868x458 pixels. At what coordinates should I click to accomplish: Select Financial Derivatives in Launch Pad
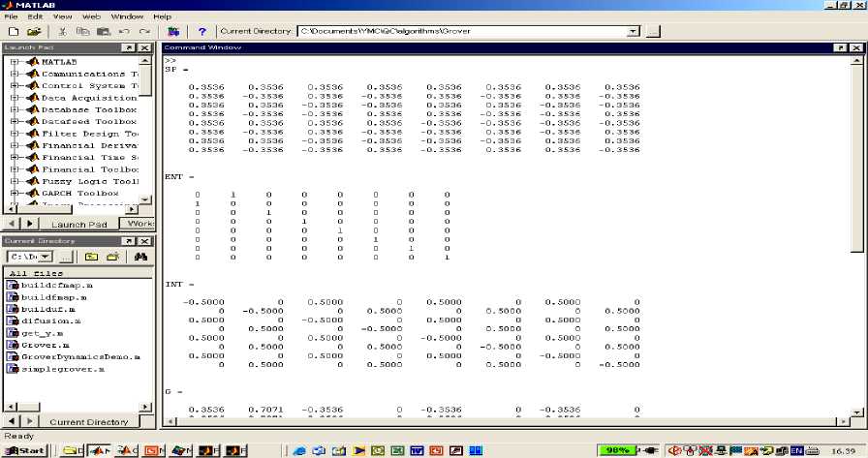[x=90, y=145]
